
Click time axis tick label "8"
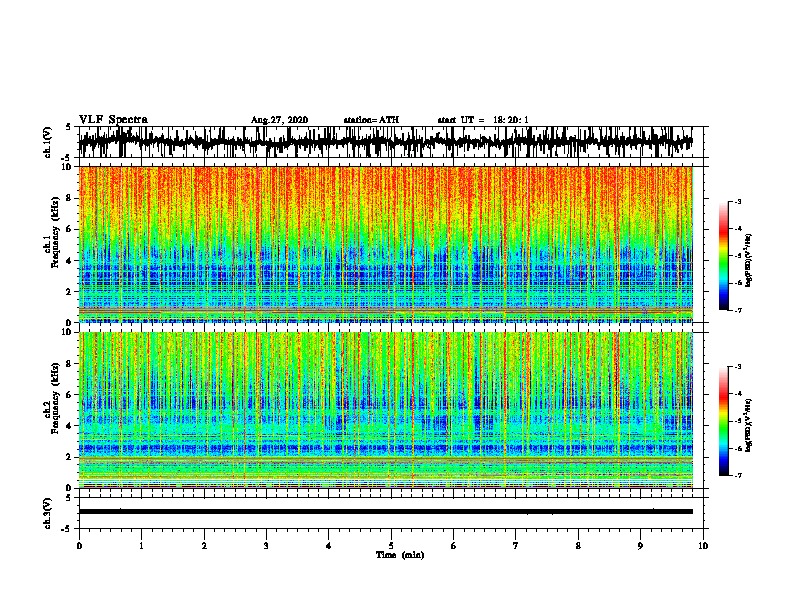pyautogui.click(x=578, y=546)
